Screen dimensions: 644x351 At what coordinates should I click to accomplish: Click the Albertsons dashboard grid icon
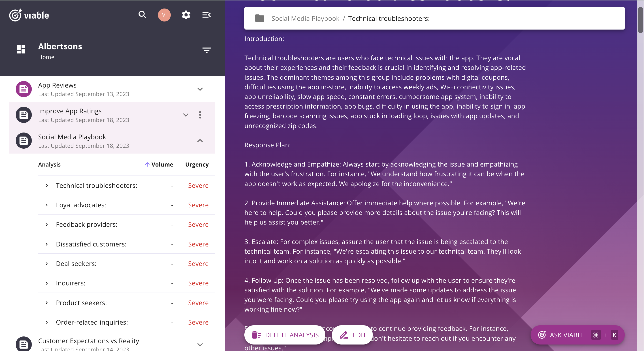[x=21, y=49]
